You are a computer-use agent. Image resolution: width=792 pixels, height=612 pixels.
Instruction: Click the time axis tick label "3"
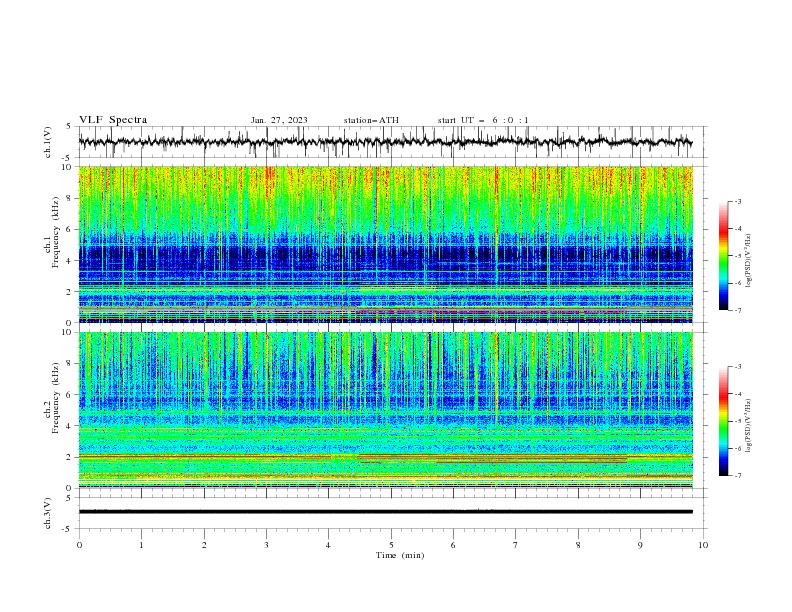266,545
